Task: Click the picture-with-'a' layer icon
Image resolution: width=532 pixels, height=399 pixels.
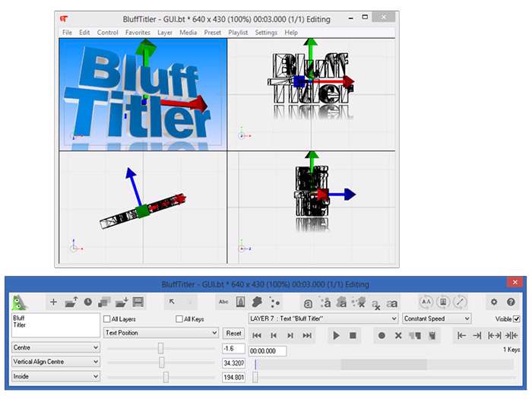Action: pyautogui.click(x=342, y=302)
